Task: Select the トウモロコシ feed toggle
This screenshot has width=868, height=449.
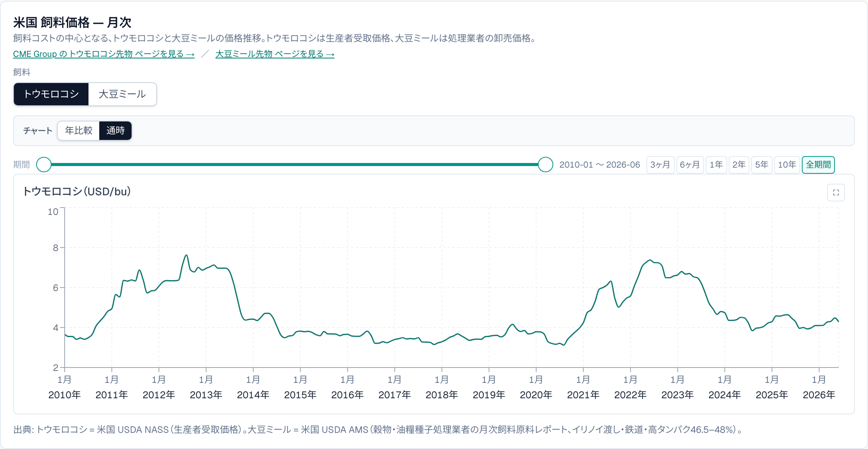Action: [51, 94]
